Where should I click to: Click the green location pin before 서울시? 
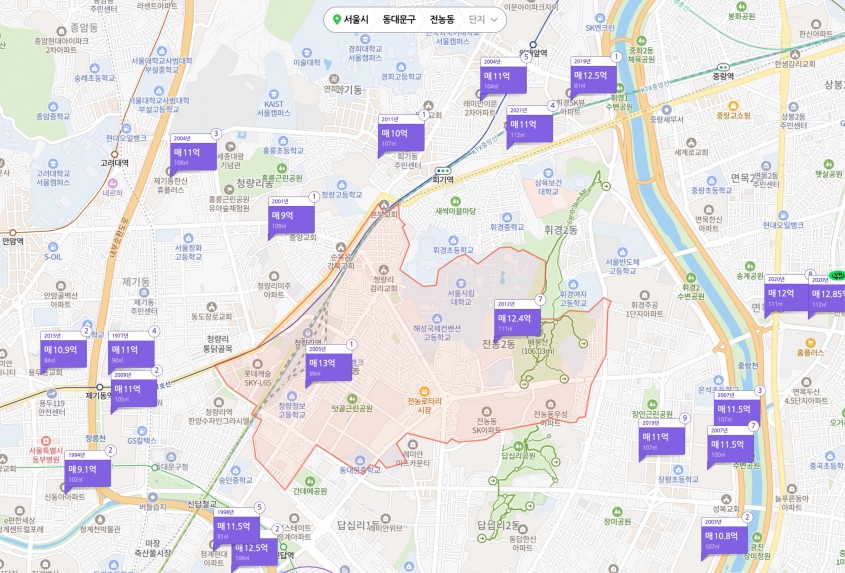(x=337, y=19)
